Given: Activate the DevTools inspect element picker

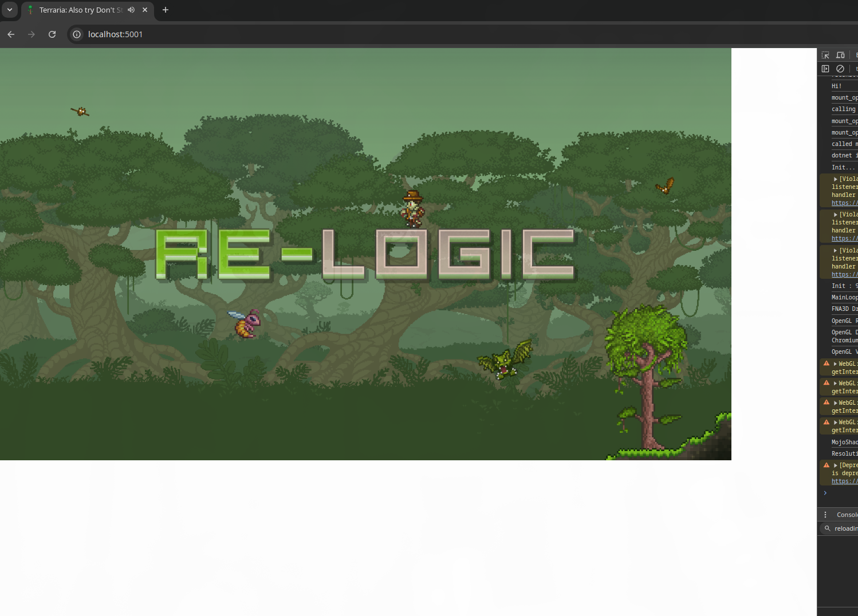Looking at the screenshot, I should pyautogui.click(x=825, y=55).
